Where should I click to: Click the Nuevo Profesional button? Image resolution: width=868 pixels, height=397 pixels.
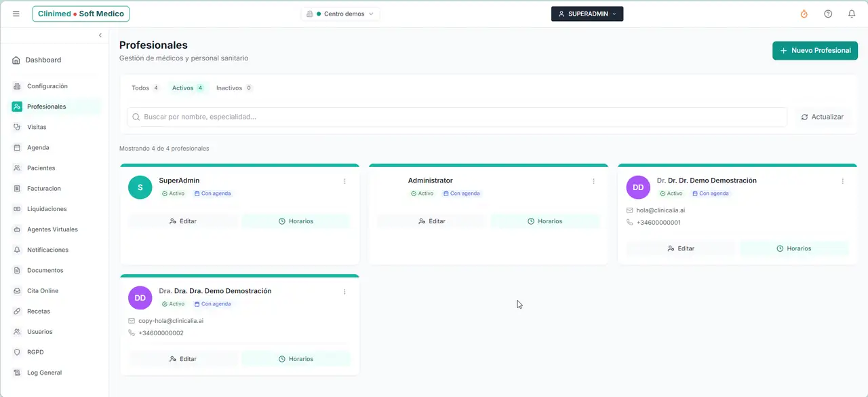(x=815, y=50)
